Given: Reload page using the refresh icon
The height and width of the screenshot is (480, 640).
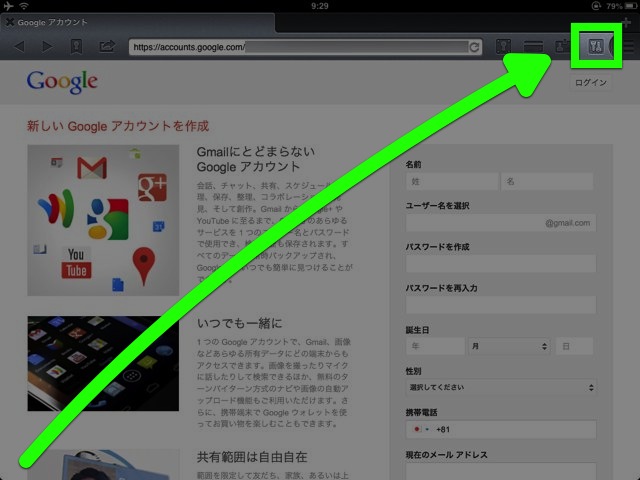Looking at the screenshot, I should (474, 47).
